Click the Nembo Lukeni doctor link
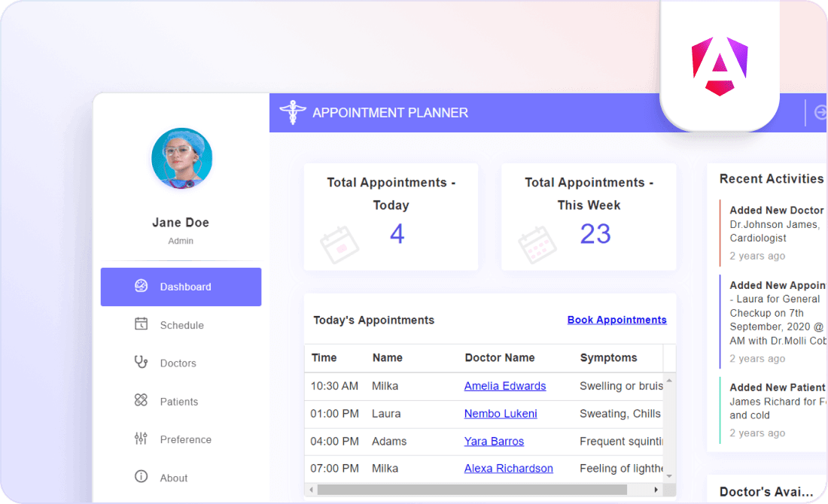The image size is (828, 504). (x=501, y=414)
